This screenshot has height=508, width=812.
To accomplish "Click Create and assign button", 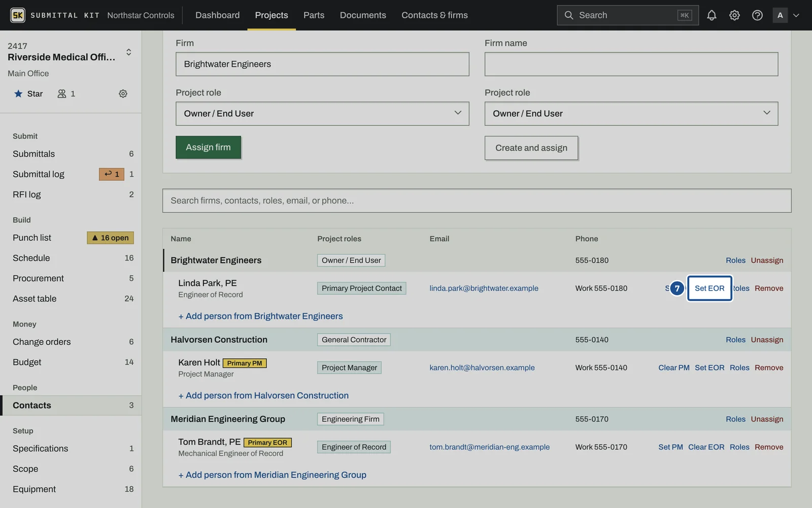I will pyautogui.click(x=531, y=148).
